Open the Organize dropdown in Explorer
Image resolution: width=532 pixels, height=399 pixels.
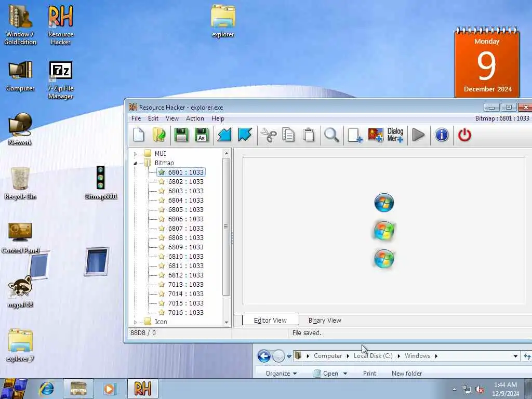point(281,373)
